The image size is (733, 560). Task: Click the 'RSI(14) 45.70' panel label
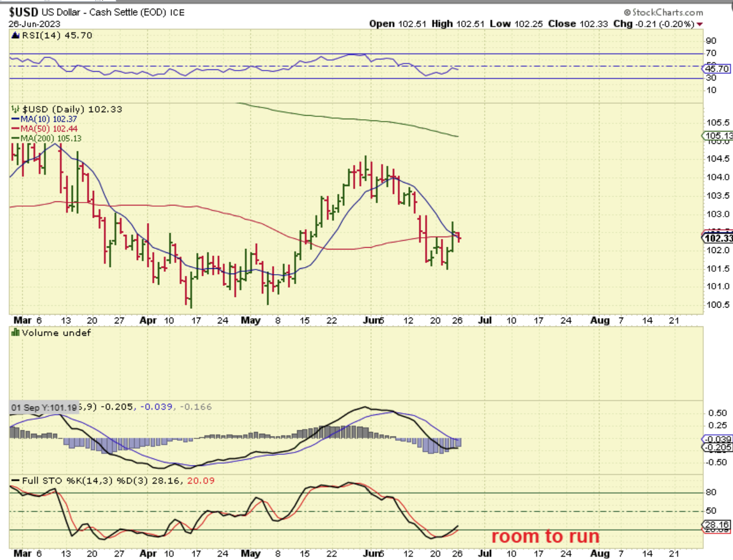click(x=57, y=35)
